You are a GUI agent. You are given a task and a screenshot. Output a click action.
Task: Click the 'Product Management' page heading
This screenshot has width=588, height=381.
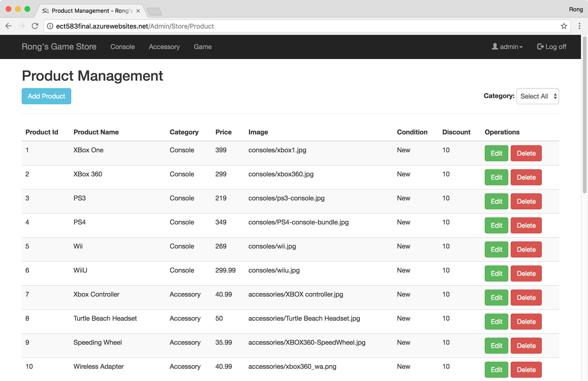(x=92, y=76)
